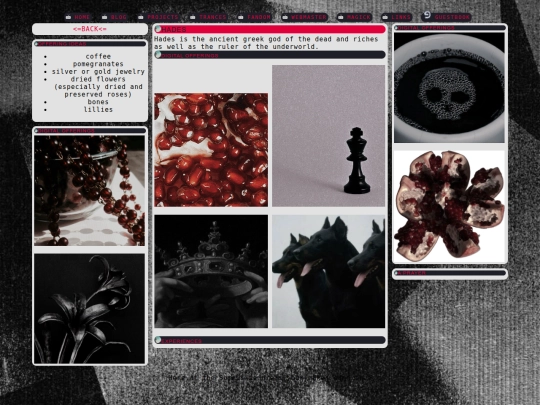Click 'silver or gold jewelry' list item
Screen dimensions: 540x405
tap(98, 71)
